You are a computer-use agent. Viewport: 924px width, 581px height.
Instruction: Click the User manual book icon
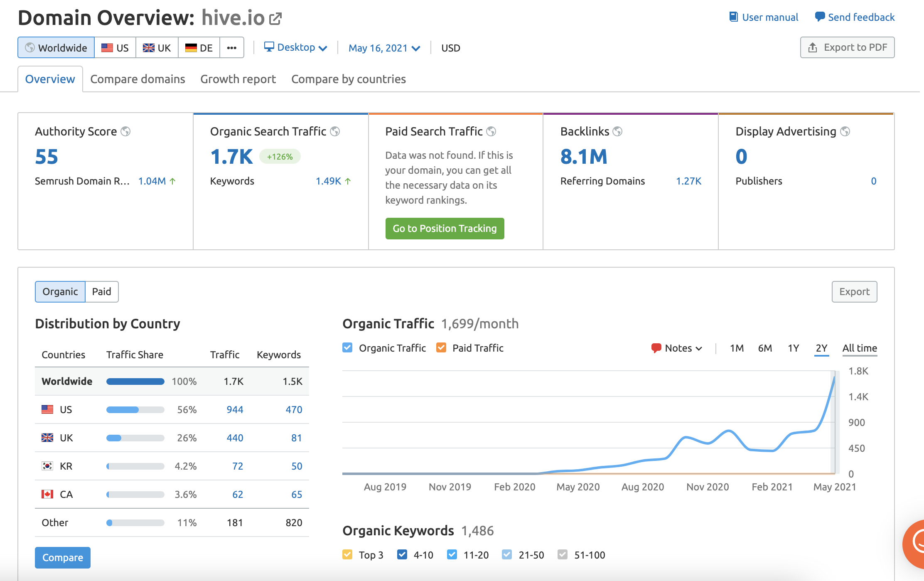tap(733, 17)
